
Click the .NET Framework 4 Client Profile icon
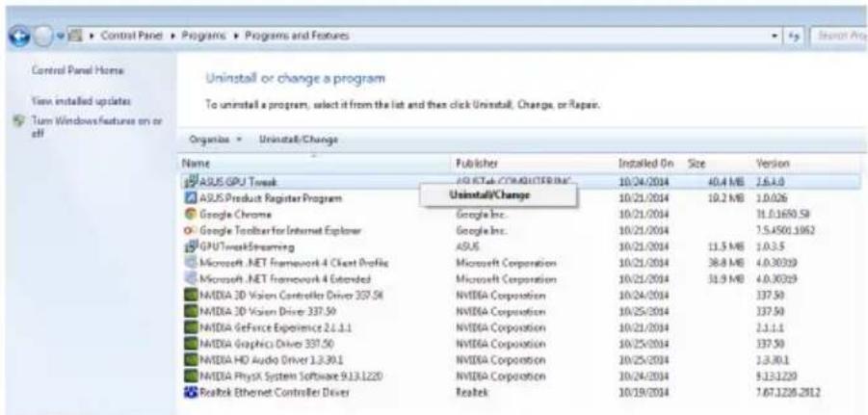tap(191, 262)
